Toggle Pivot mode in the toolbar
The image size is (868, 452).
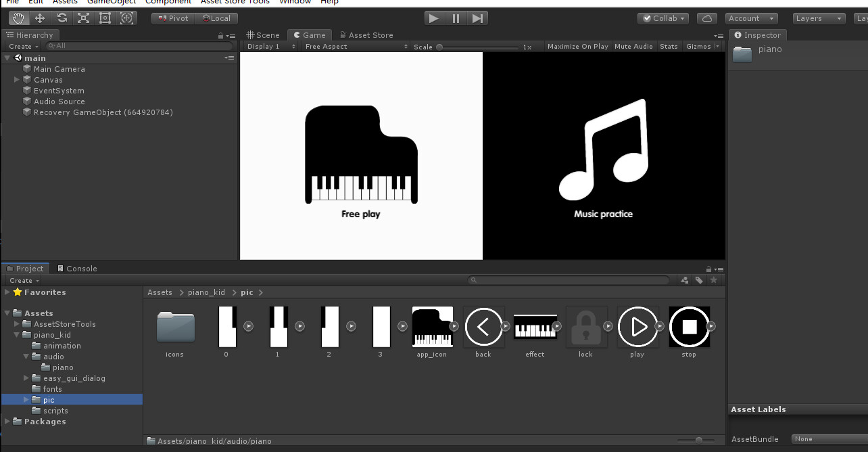tap(172, 18)
